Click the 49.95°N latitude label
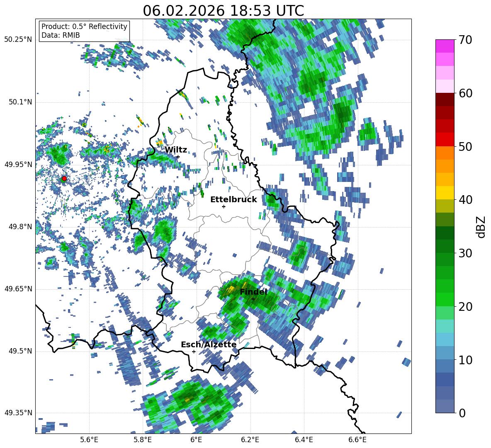 tap(18, 165)
